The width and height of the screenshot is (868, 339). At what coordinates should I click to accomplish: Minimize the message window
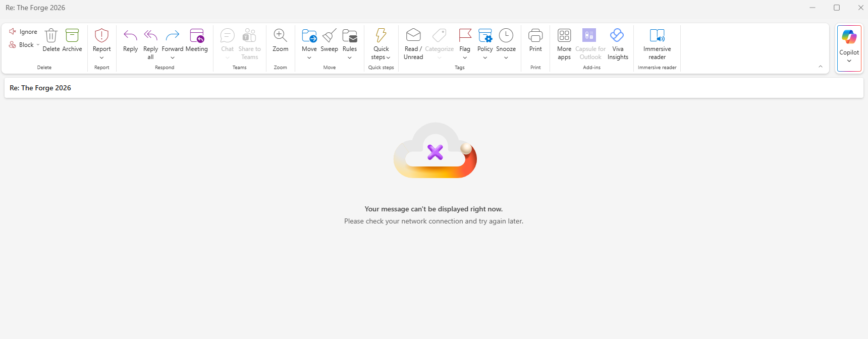(812, 8)
